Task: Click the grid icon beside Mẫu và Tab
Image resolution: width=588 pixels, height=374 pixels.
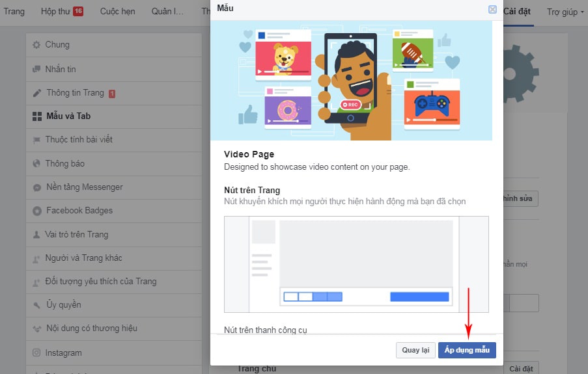Action: [x=37, y=116]
